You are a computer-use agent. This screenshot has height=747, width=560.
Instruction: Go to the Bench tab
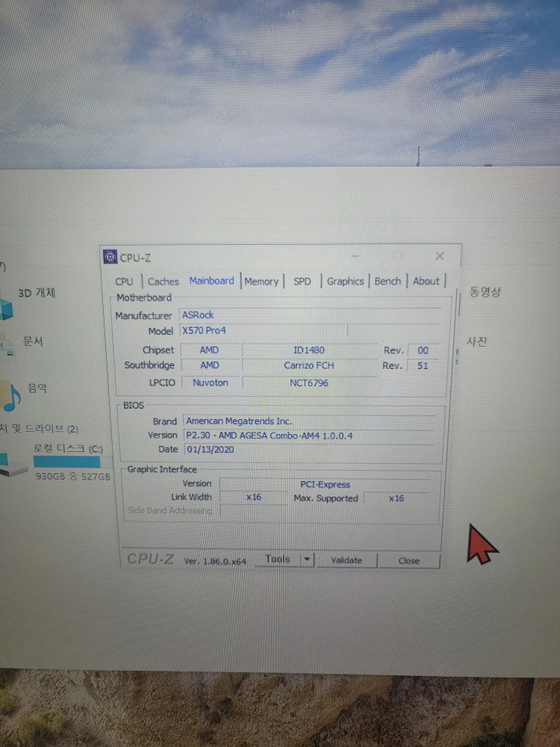[x=387, y=281]
